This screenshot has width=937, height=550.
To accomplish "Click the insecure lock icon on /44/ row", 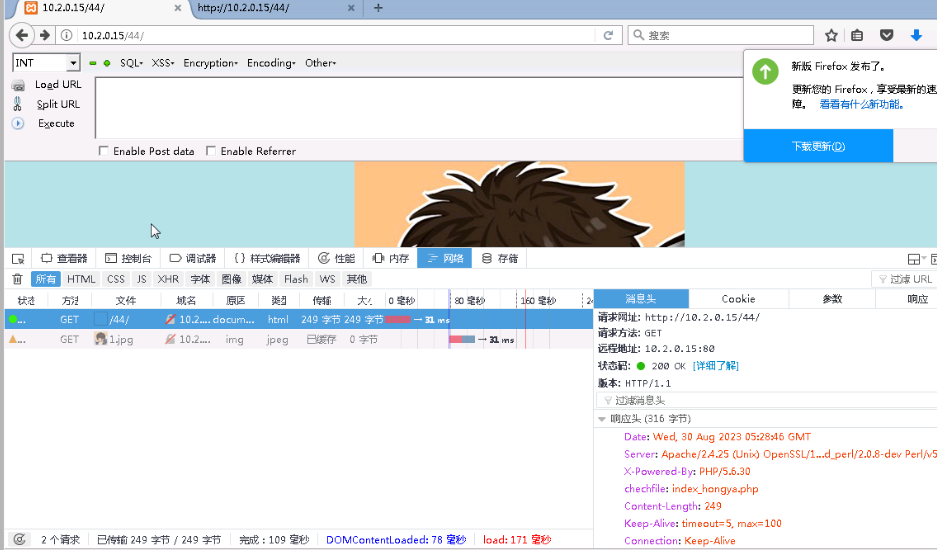I will (170, 319).
